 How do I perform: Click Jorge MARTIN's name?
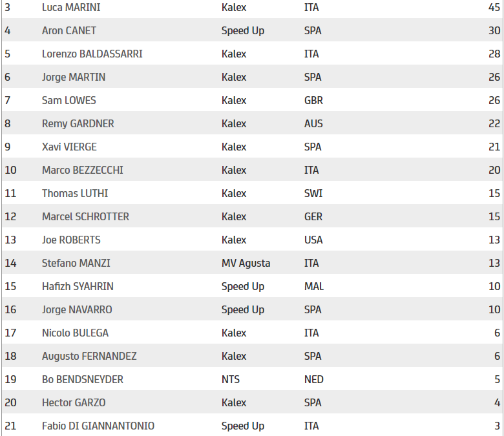(73, 77)
